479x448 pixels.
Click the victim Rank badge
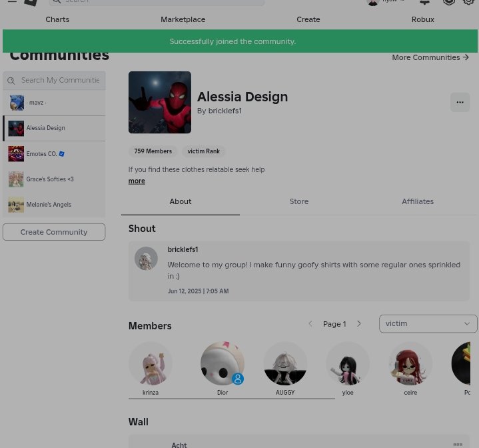[203, 151]
